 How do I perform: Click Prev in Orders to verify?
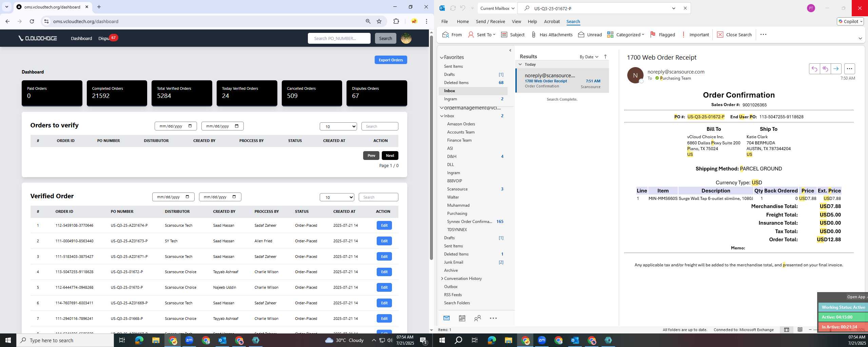tap(371, 156)
